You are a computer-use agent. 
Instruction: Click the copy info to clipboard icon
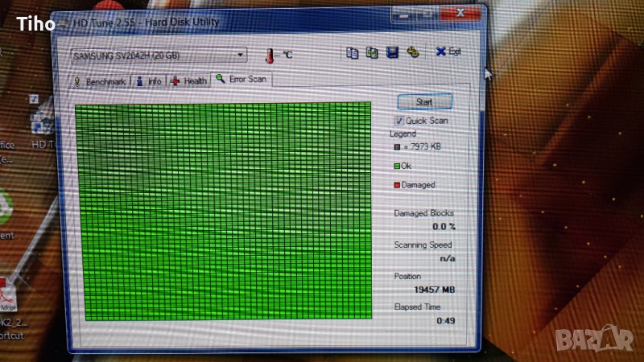click(352, 52)
